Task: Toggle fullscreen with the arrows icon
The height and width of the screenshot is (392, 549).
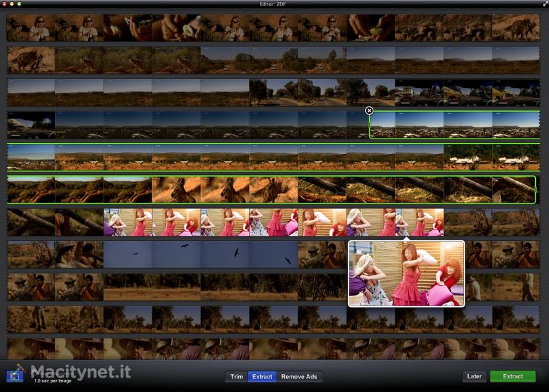Action: [x=545, y=4]
